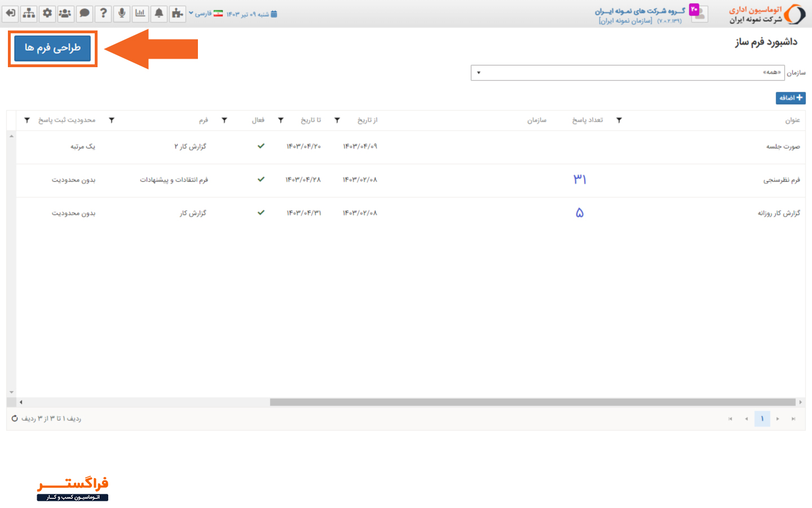Screen dimensions: 812x508
Task: Open settings via the gear icon
Action: point(47,13)
